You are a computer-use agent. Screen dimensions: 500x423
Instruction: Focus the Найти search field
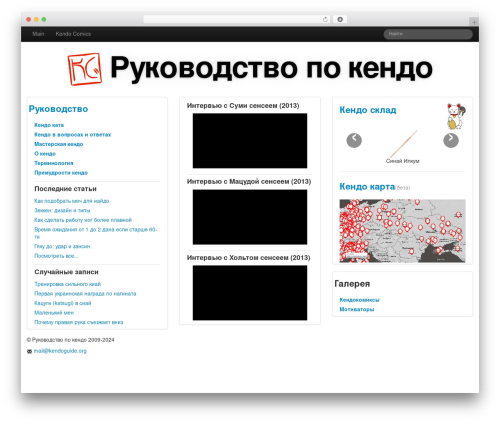click(428, 34)
